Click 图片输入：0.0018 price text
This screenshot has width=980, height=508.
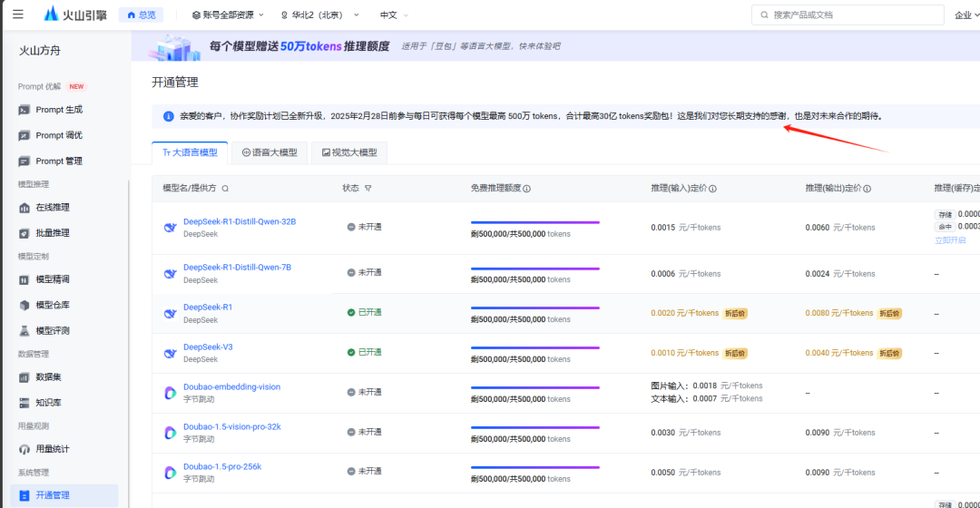706,386
